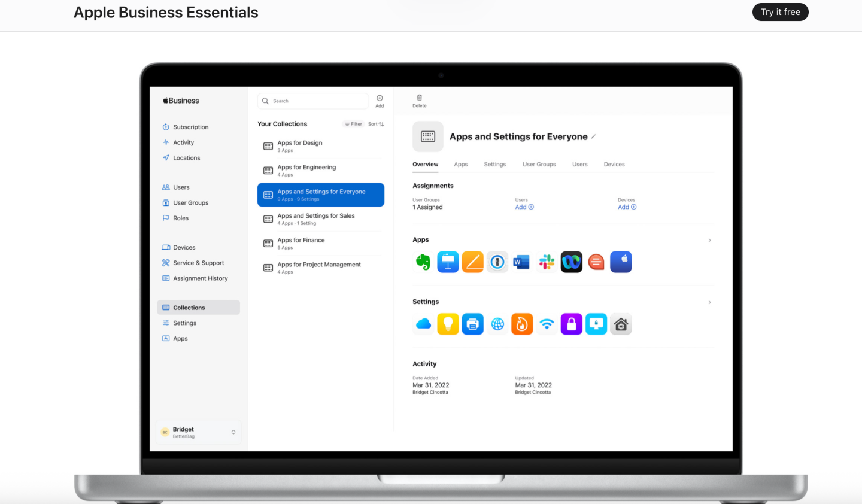Select Collections in the sidebar
The image size is (862, 504).
(x=199, y=308)
